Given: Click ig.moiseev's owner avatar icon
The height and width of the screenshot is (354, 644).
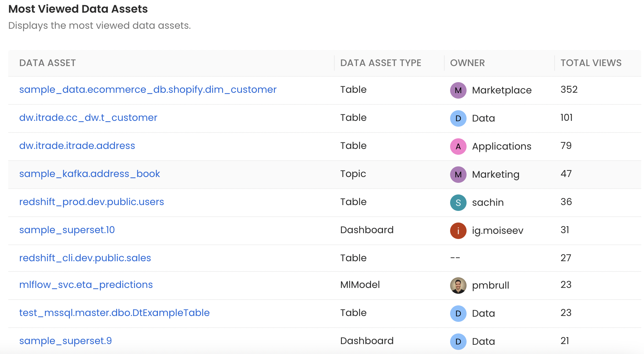Looking at the screenshot, I should (458, 231).
